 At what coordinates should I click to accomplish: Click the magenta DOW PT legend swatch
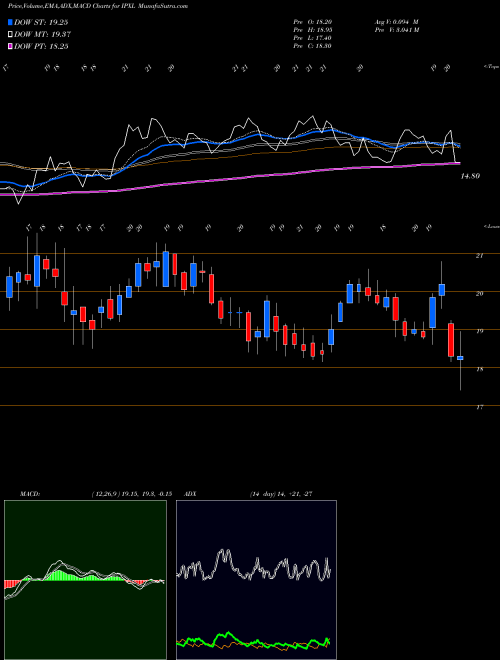(x=11, y=46)
